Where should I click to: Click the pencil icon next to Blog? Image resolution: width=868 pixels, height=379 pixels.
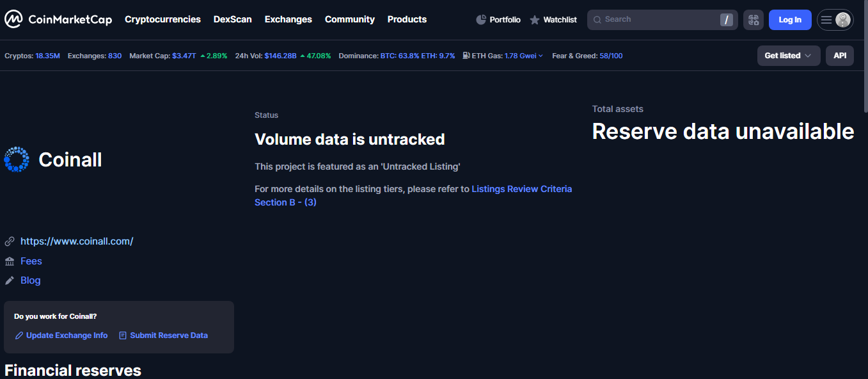[10, 280]
